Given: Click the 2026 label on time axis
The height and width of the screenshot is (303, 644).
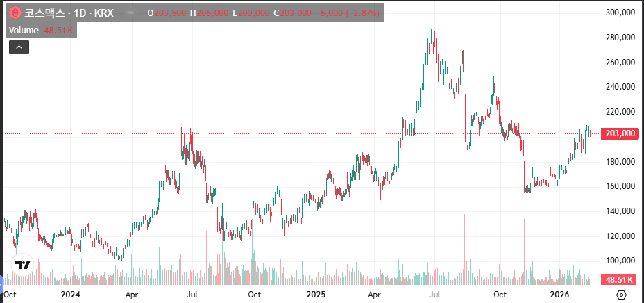Looking at the screenshot, I should [559, 295].
